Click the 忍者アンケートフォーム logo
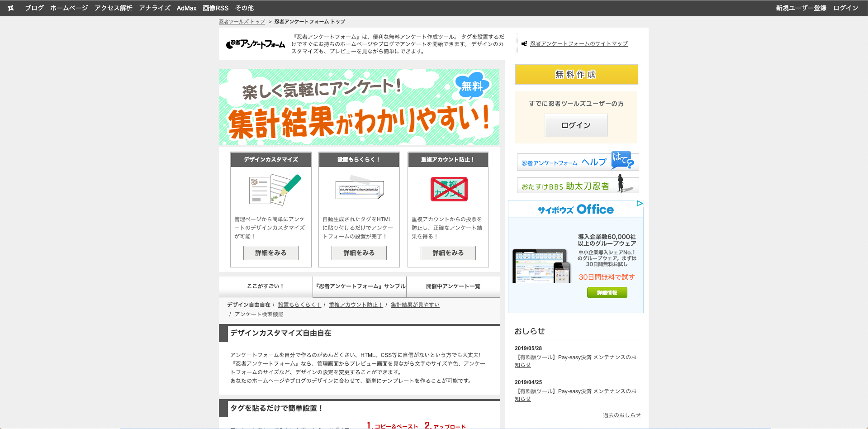Screen dimensions: 868x429 255,43
